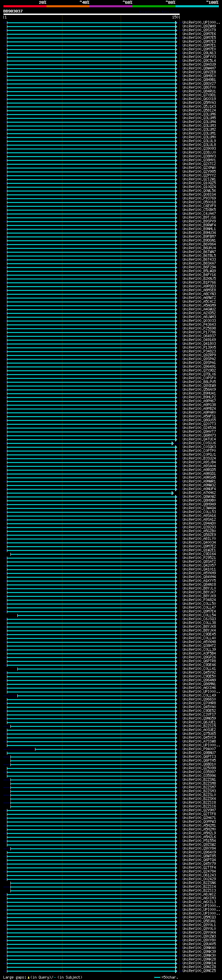Select label UniRef100_Q6XX19

[x=199, y=99]
